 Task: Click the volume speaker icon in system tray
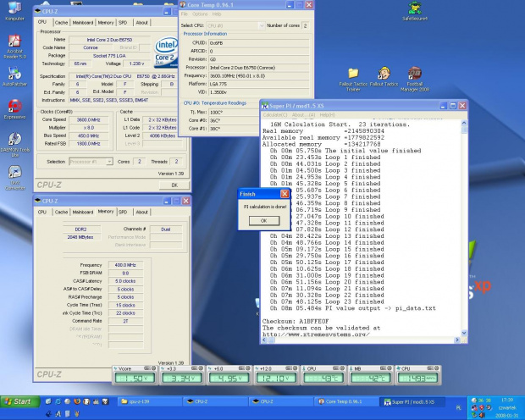pyautogui.click(x=482, y=415)
